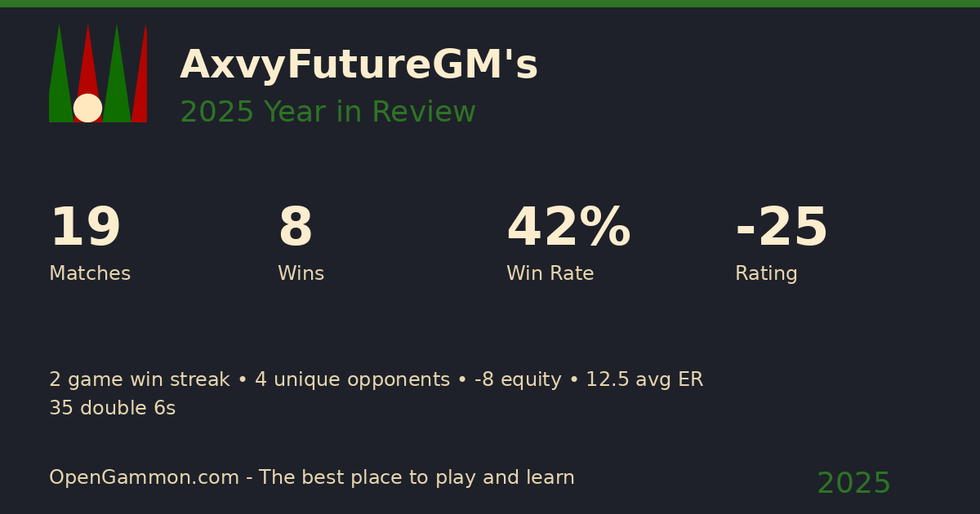Screen dimensions: 980x514
Task: Select the 42% win rate figure
Action: [x=568, y=228]
